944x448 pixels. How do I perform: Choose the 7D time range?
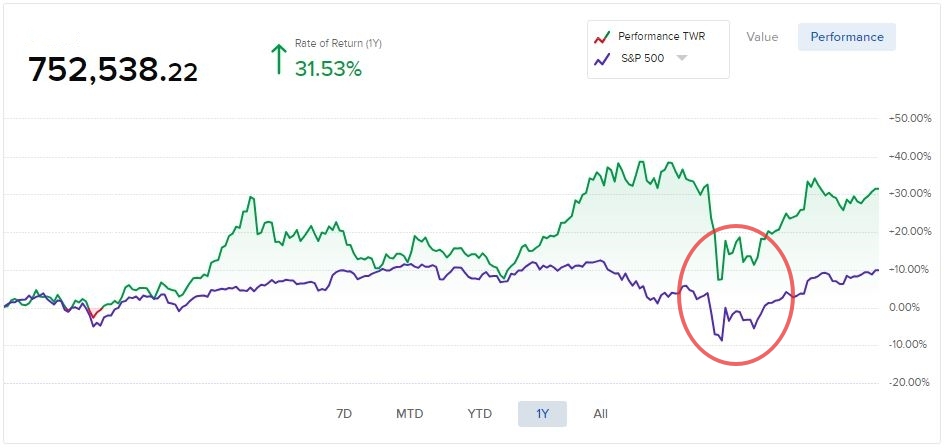click(344, 414)
